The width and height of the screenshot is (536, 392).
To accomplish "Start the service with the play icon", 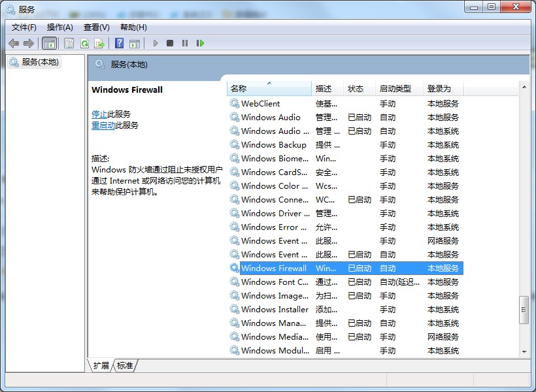I will pos(155,42).
